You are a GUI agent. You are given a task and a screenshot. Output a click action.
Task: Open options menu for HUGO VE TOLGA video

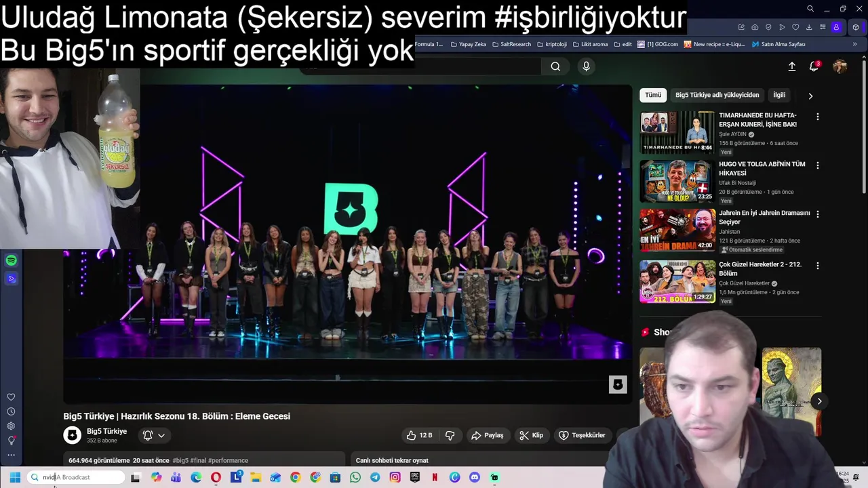click(817, 165)
